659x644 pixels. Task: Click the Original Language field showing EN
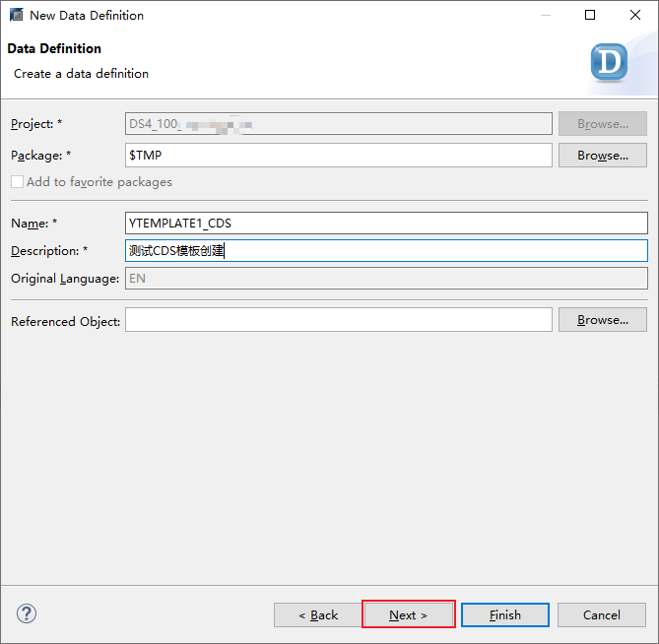click(385, 279)
